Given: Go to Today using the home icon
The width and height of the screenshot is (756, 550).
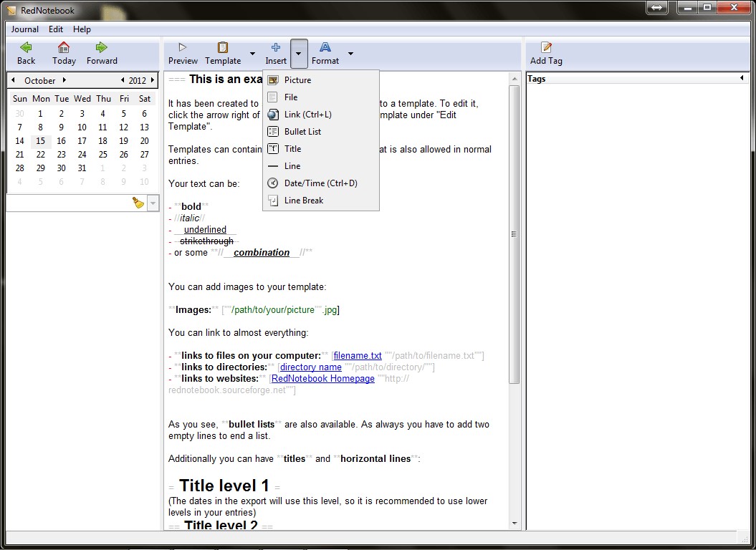Looking at the screenshot, I should tap(64, 47).
